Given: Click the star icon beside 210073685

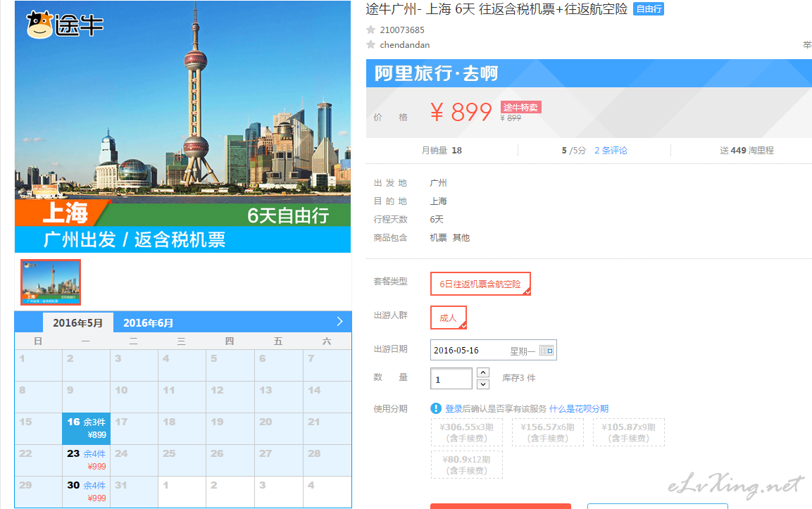Looking at the screenshot, I should point(370,30).
